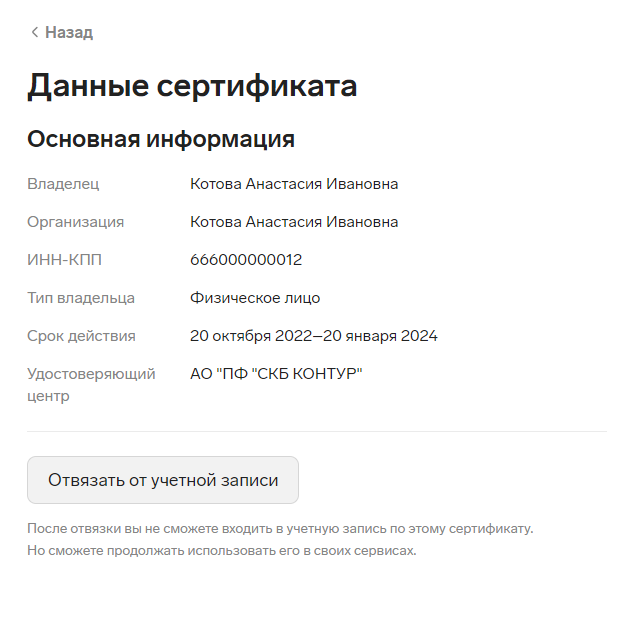Click the horizontal divider below certificate details
The width and height of the screenshot is (631, 619).
(x=317, y=431)
